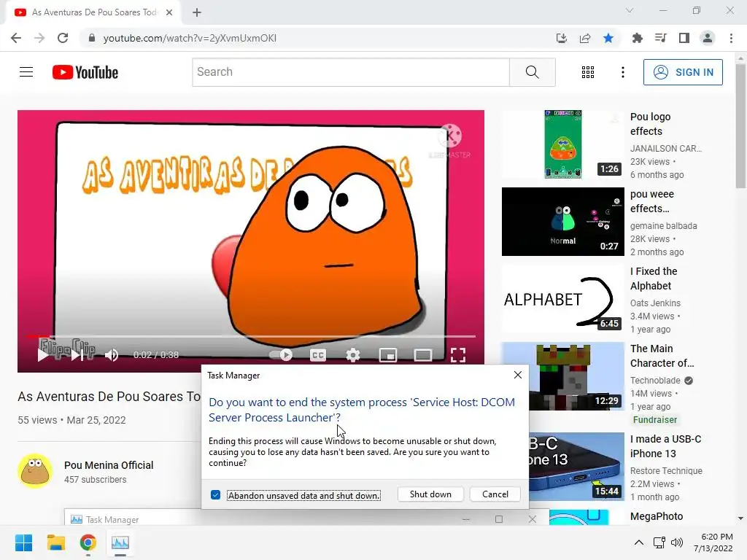Click the 'Technoblade' channel name
The height and width of the screenshot is (560, 747).
[x=655, y=381]
